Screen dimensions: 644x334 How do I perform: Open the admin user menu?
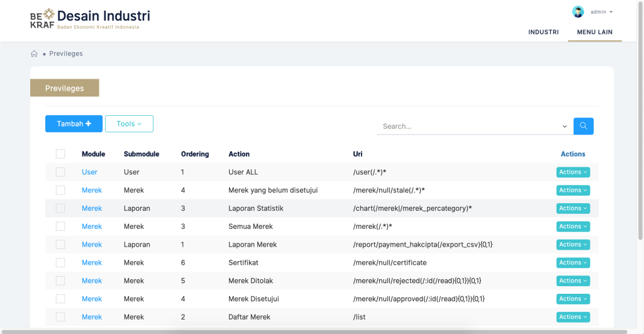point(602,12)
